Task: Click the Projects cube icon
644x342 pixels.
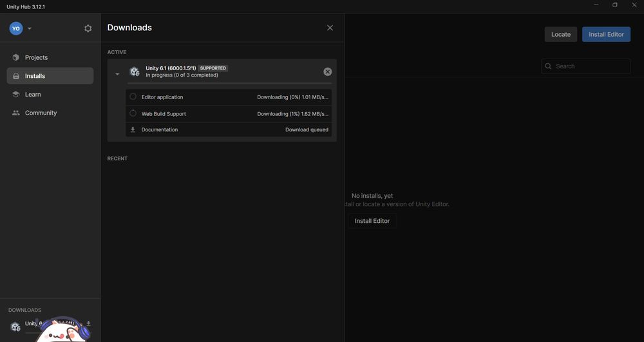Action: 15,57
